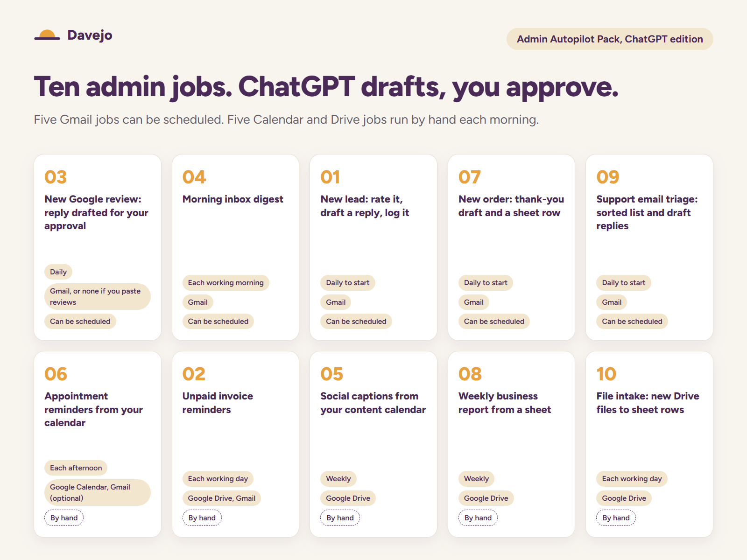Click the Google Drive, Gmail tag
Viewport: 747px width, 560px height.
pos(221,498)
